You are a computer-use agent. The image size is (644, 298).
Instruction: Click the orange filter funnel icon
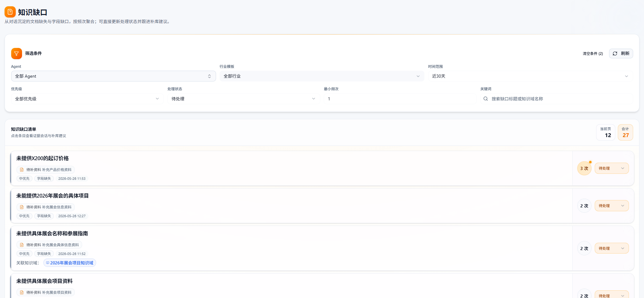click(x=16, y=54)
